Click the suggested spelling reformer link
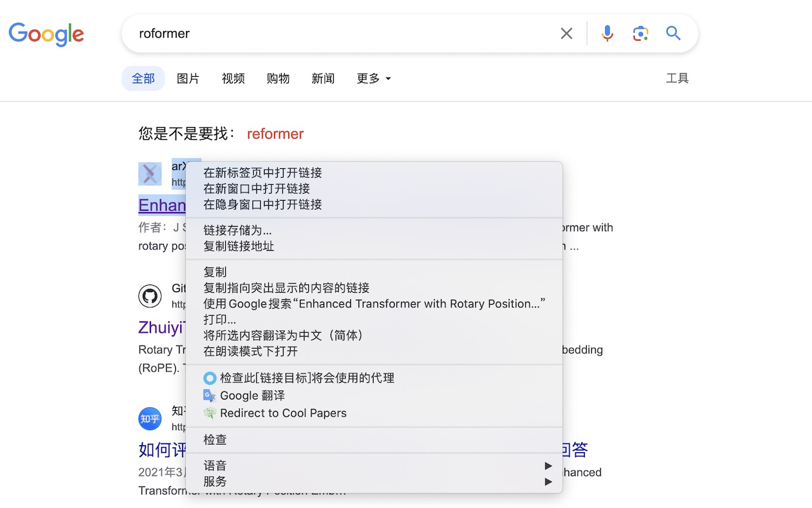 pyautogui.click(x=275, y=134)
